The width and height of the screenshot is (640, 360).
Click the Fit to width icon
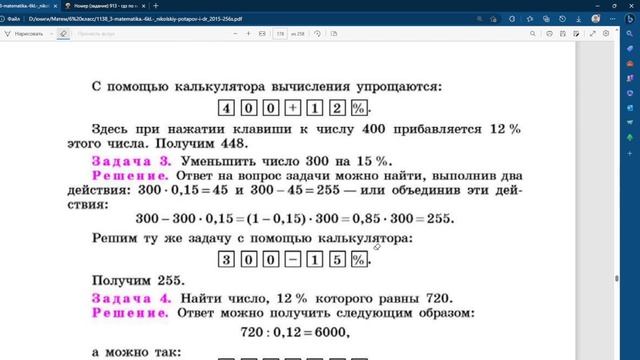coord(262,34)
